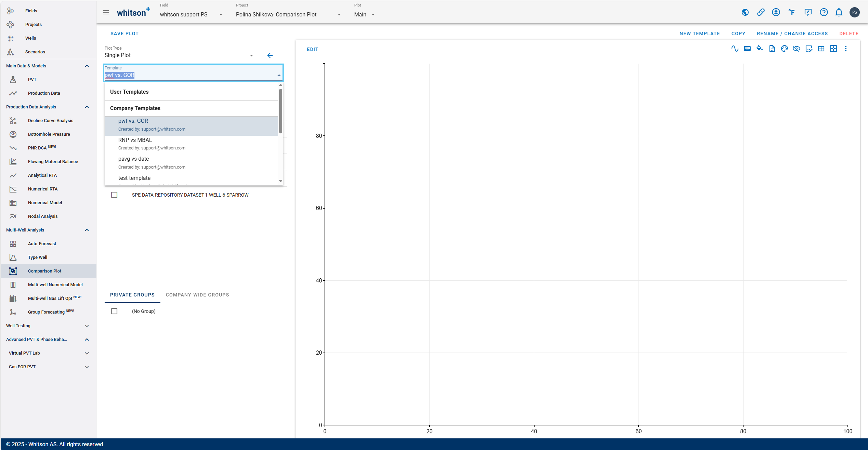Expand the Gas EOR PVT section

[x=87, y=367]
